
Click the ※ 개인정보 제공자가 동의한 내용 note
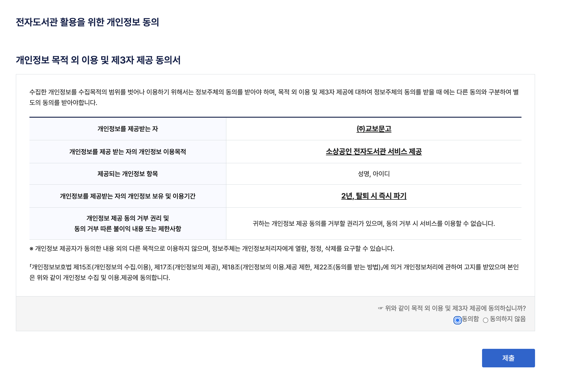[212, 249]
